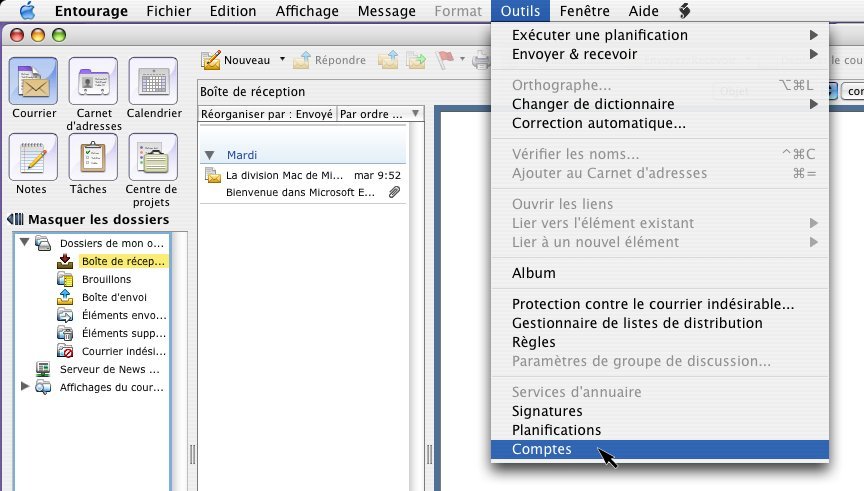Choose Planifications from the Outils menu

pos(660,430)
